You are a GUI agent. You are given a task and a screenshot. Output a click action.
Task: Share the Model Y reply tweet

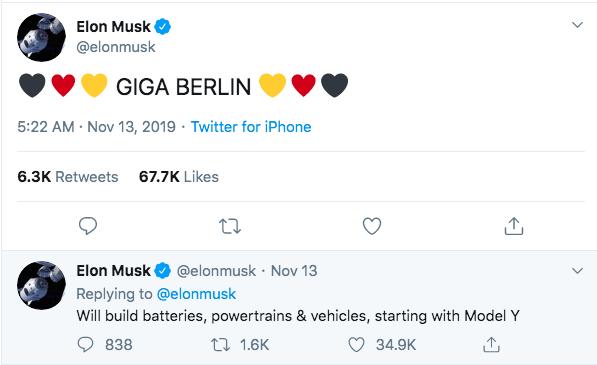[491, 345]
